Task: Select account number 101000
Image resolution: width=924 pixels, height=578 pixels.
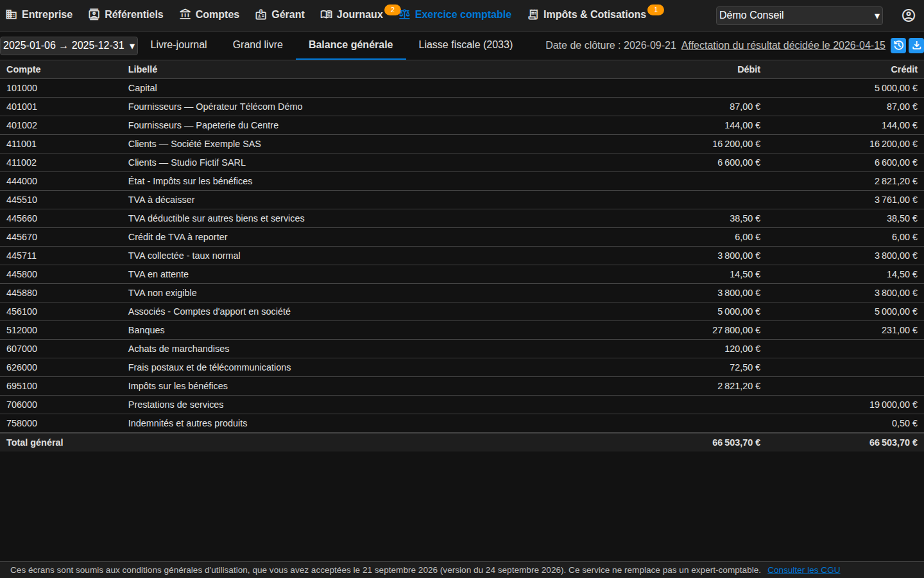Action: click(x=22, y=88)
